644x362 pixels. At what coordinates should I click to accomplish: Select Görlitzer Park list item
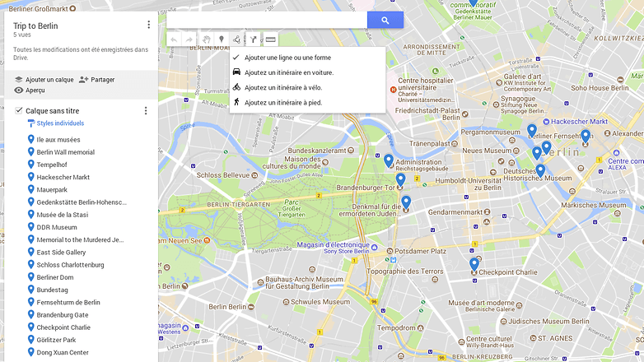56,340
